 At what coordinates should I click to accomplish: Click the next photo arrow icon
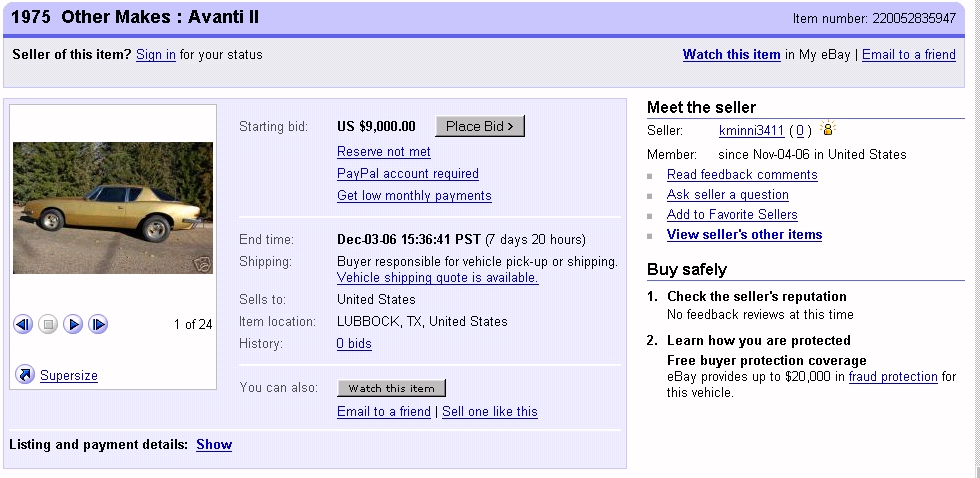click(x=73, y=324)
